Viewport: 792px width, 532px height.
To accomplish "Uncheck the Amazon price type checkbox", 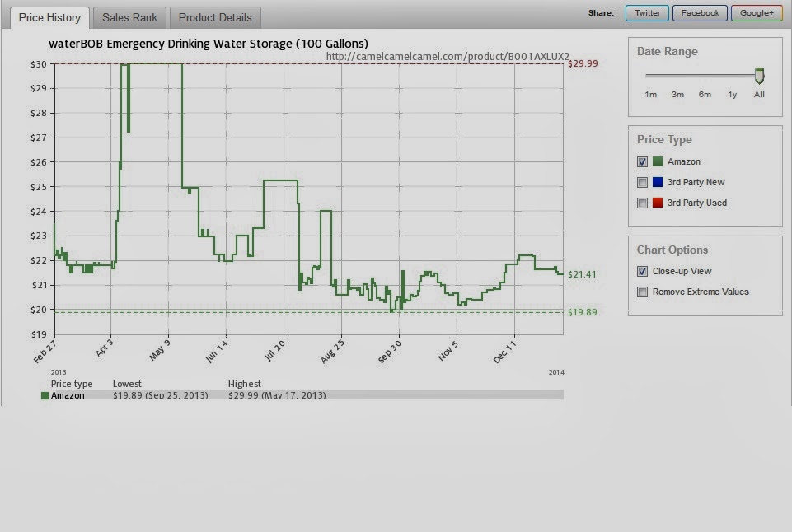I will pyautogui.click(x=642, y=161).
